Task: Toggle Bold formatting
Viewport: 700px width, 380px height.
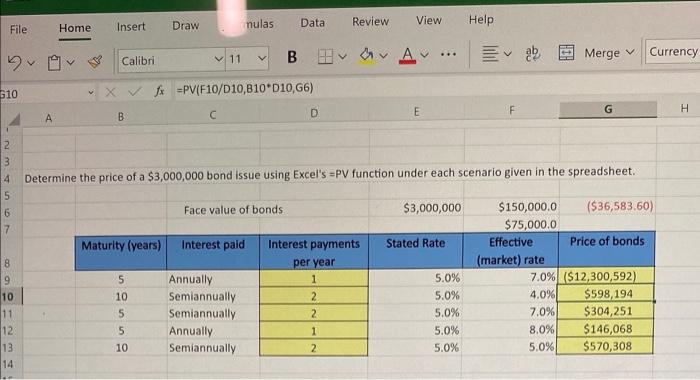Action: point(292,57)
